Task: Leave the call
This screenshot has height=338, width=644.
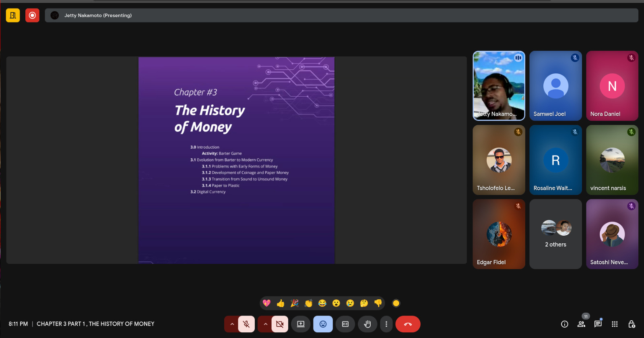Action: point(408,324)
